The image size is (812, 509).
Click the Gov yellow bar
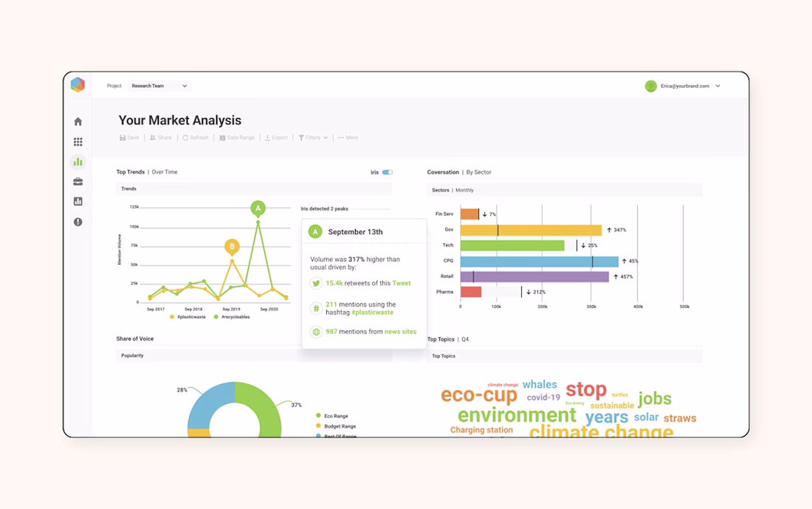(x=531, y=230)
